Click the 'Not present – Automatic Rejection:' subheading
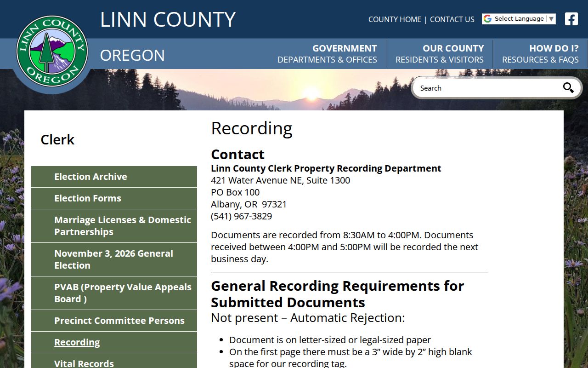588x368 pixels. pyautogui.click(x=308, y=318)
